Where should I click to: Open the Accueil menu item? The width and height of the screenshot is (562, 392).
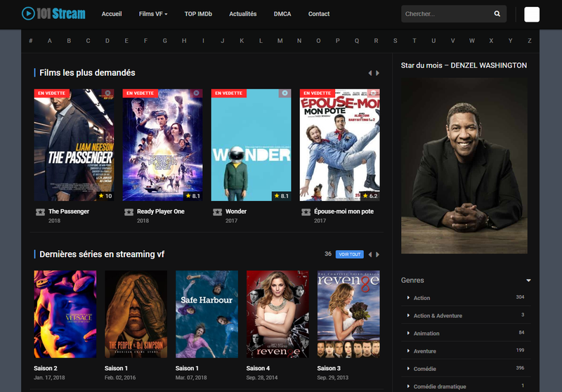(x=112, y=14)
